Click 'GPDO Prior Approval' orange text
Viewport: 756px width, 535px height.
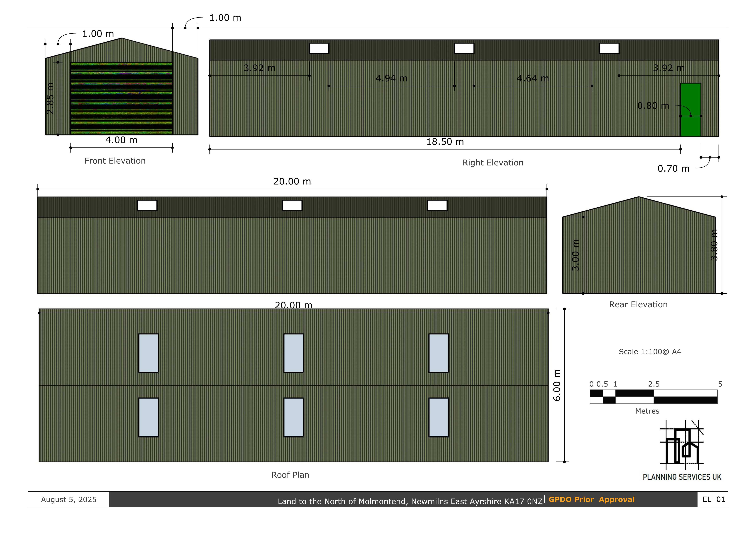click(591, 499)
